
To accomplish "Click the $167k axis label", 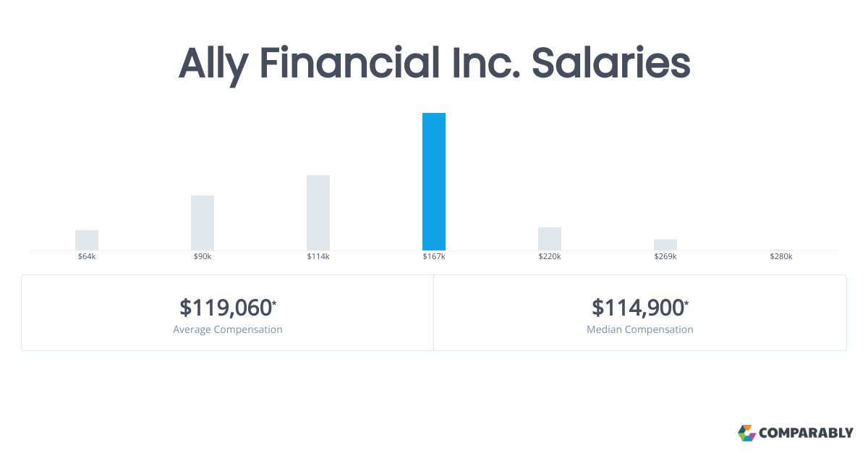I will coord(434,257).
